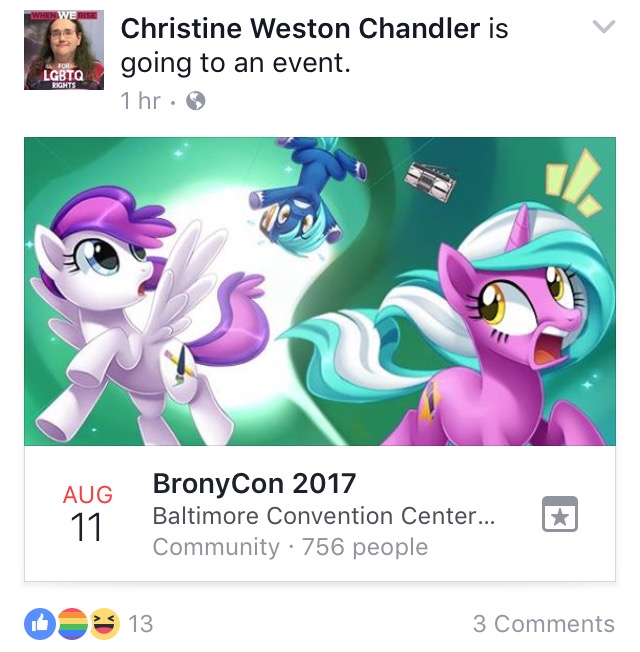640x652 pixels.
Task: Open the 3 Comments link
Action: (544, 624)
